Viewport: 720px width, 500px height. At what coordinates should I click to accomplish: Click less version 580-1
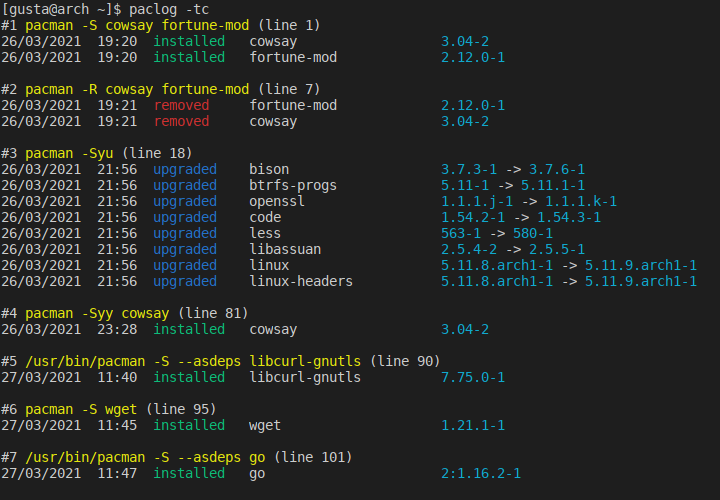point(533,233)
